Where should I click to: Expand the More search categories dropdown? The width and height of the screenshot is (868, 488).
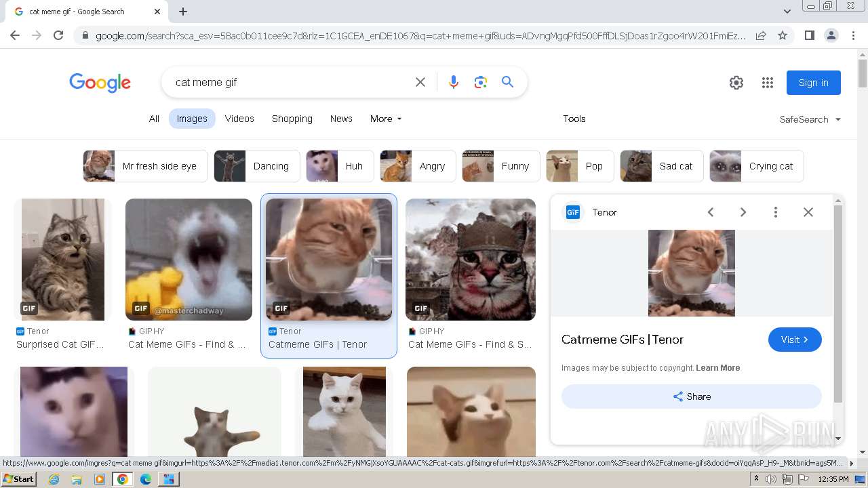386,119
